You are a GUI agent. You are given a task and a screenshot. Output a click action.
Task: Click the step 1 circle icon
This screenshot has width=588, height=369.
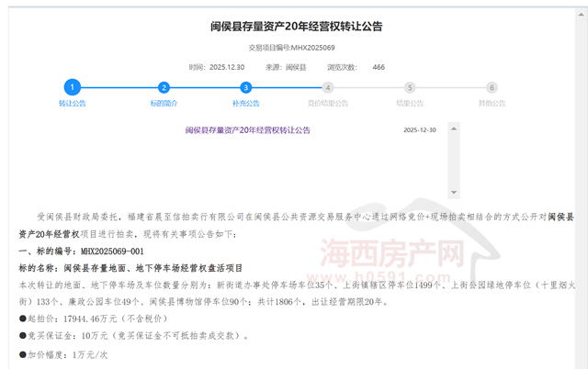72,87
